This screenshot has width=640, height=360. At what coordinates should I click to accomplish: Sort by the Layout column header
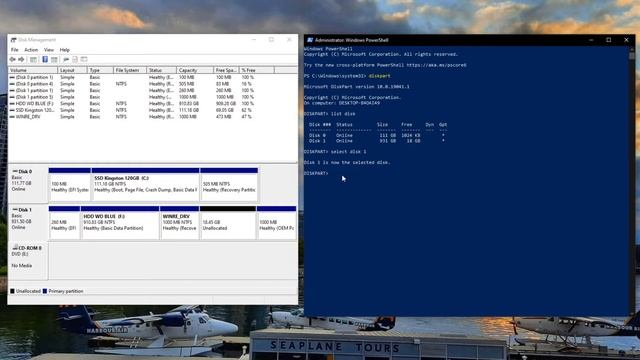[x=72, y=70]
